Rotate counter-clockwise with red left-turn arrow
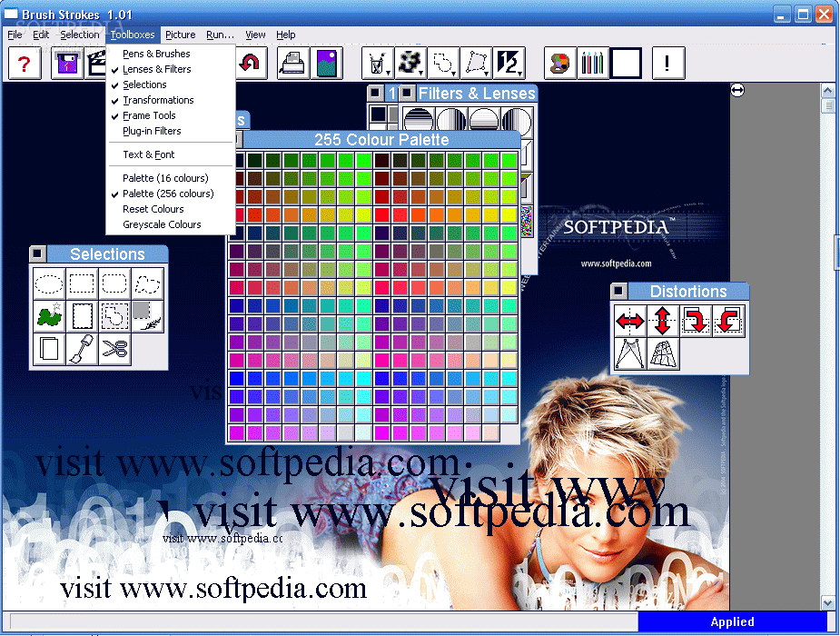 pyautogui.click(x=728, y=321)
